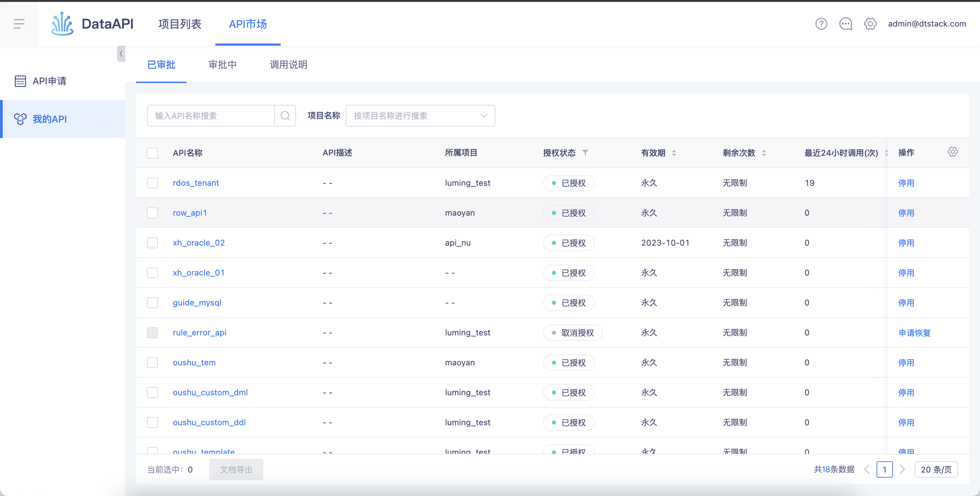Open oushu_custom_ddl API link
This screenshot has height=496, width=980.
(209, 423)
